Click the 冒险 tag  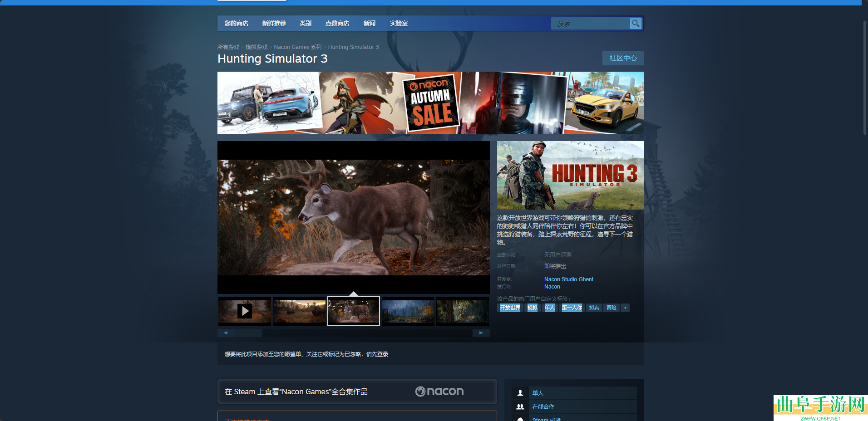click(x=612, y=308)
